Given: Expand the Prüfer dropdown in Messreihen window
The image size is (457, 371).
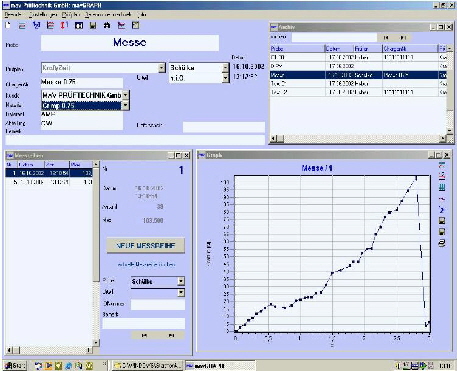Looking at the screenshot, I should [181, 281].
